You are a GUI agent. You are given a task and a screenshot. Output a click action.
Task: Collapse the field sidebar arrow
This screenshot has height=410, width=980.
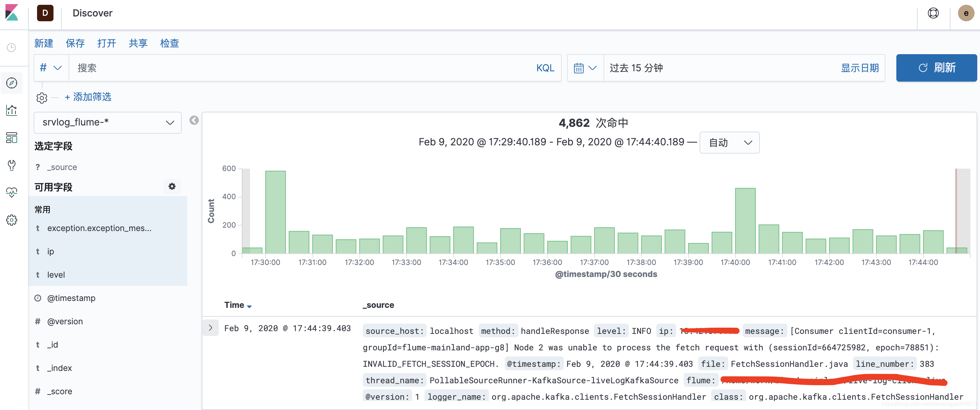point(194,120)
